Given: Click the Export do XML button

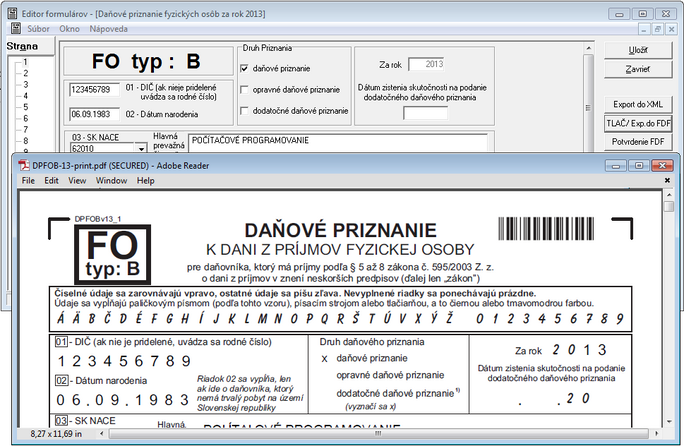Looking at the screenshot, I should click(x=637, y=105).
